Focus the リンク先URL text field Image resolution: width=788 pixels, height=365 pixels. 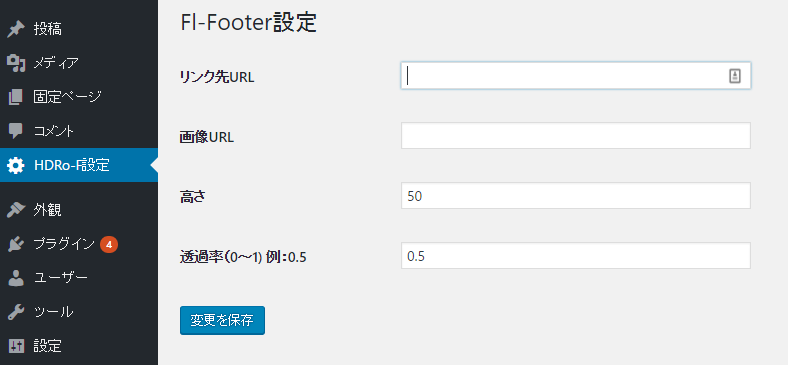coord(575,76)
